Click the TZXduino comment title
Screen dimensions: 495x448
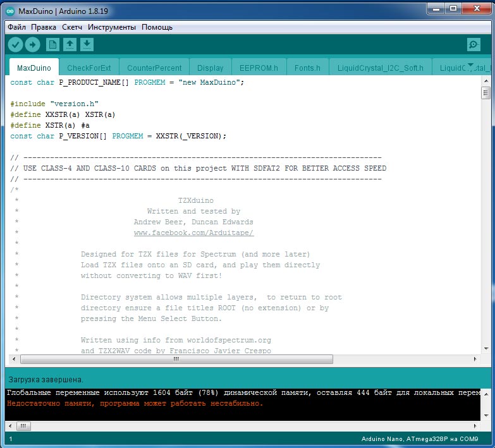pos(196,201)
